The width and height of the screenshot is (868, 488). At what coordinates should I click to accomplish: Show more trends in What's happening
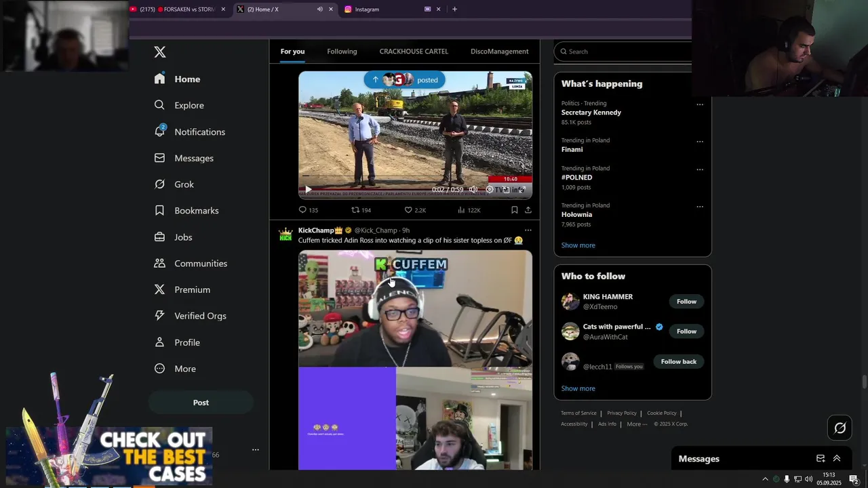coord(578,245)
